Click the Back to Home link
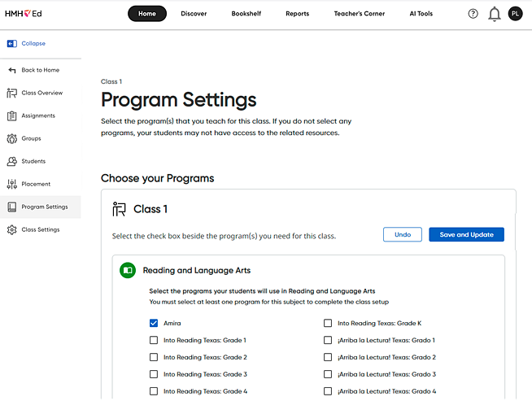Image resolution: width=532 pixels, height=401 pixels. tap(41, 70)
